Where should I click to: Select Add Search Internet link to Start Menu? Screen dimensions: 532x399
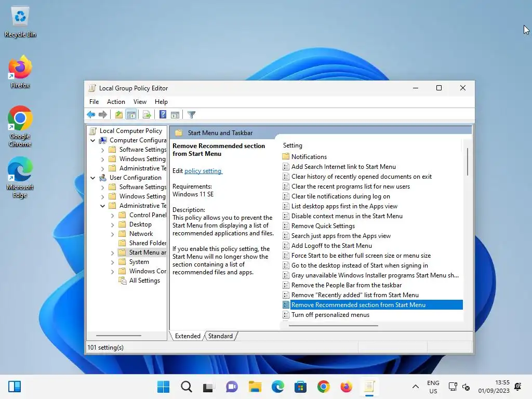pos(343,167)
